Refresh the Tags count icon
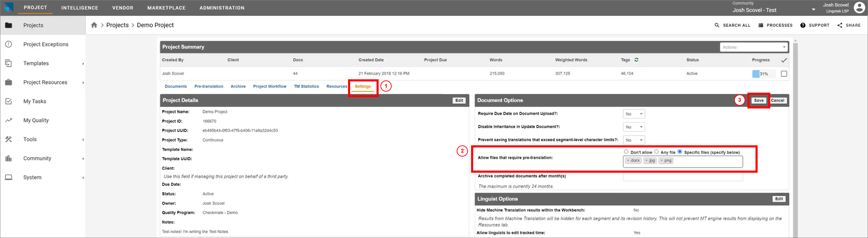 click(636, 60)
